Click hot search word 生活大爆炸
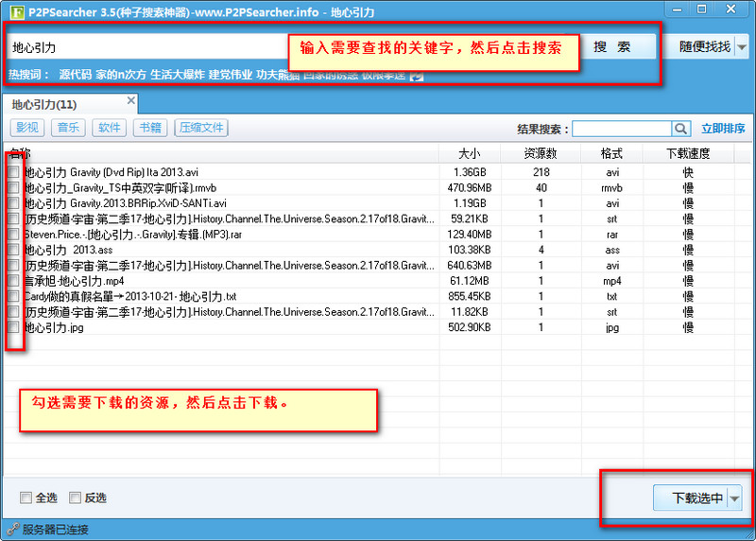Image resolution: width=756 pixels, height=541 pixels. (178, 75)
